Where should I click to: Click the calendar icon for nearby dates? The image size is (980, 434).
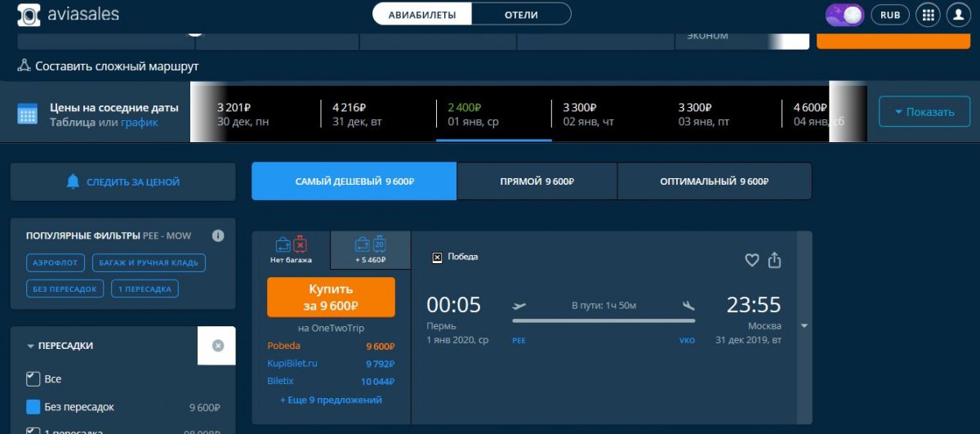[28, 114]
